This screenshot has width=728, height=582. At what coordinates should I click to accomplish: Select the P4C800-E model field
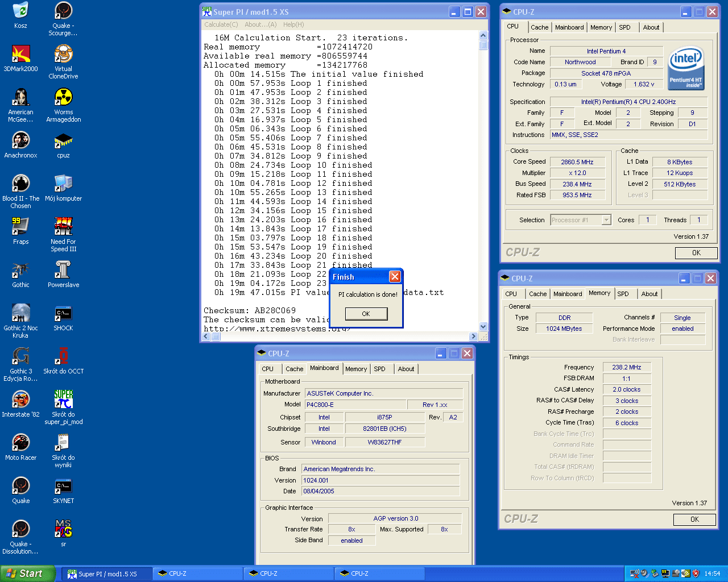[355, 405]
